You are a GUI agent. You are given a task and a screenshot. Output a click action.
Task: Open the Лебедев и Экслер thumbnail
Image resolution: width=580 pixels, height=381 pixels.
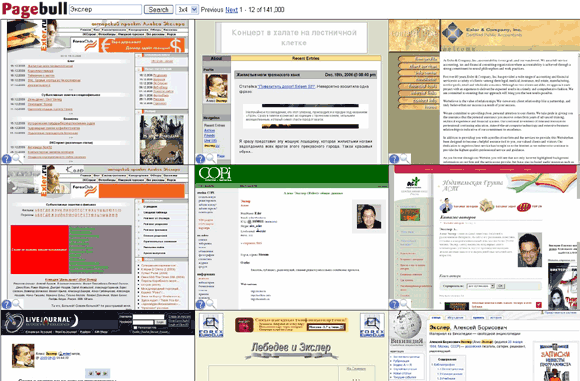[291, 346]
